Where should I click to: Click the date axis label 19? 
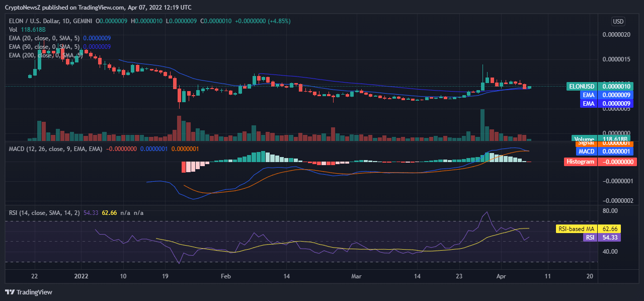pyautogui.click(x=165, y=276)
